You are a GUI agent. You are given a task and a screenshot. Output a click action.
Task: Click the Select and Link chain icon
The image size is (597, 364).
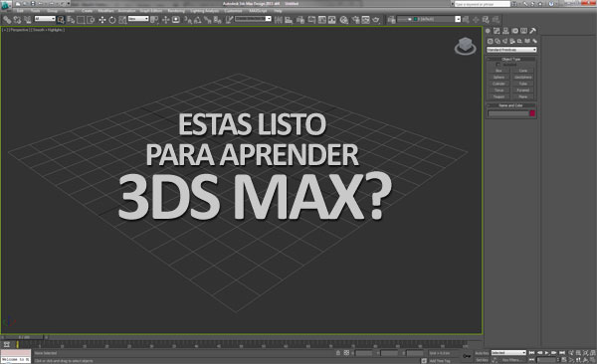point(7,20)
